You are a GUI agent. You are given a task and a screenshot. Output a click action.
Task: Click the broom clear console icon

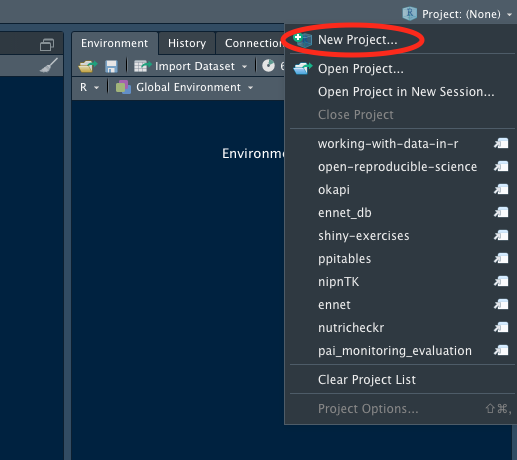[x=49, y=65]
